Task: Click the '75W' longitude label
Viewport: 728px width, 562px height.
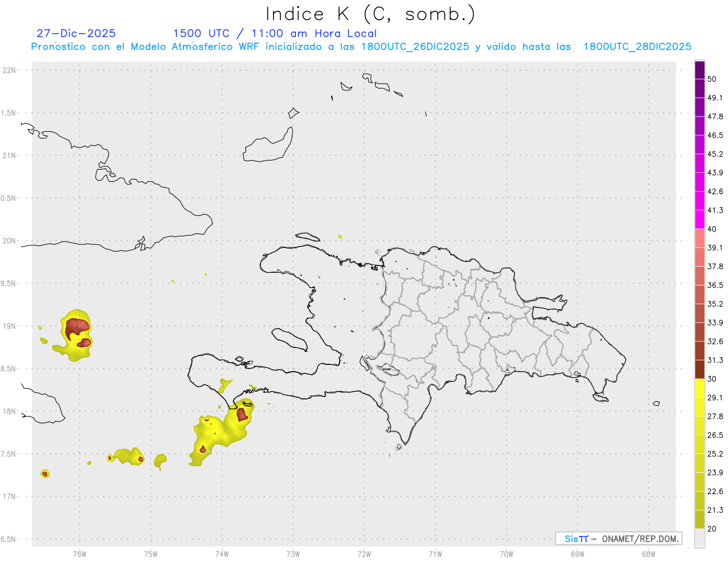Action: [x=151, y=554]
